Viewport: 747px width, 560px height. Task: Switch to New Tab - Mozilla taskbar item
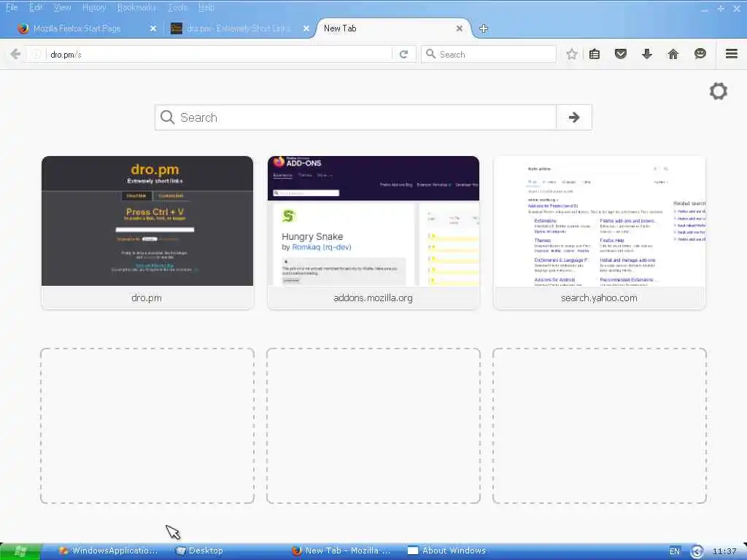tap(341, 551)
